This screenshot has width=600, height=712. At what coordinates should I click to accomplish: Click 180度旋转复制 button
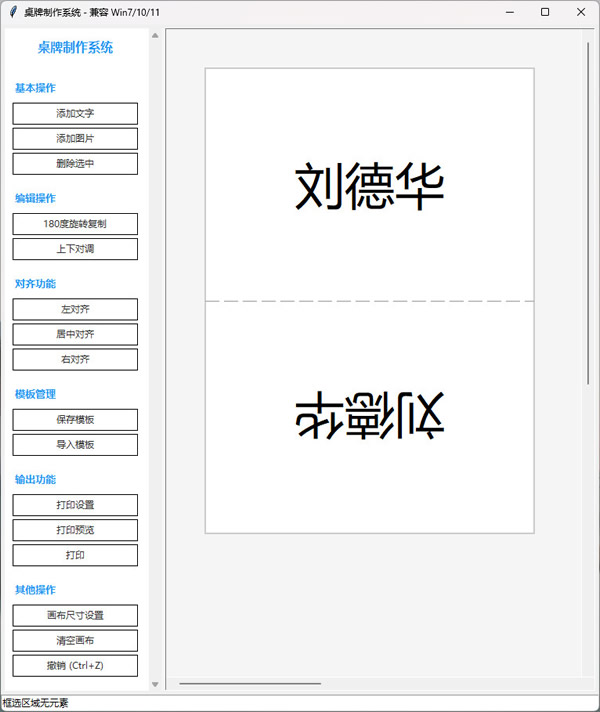(75, 224)
